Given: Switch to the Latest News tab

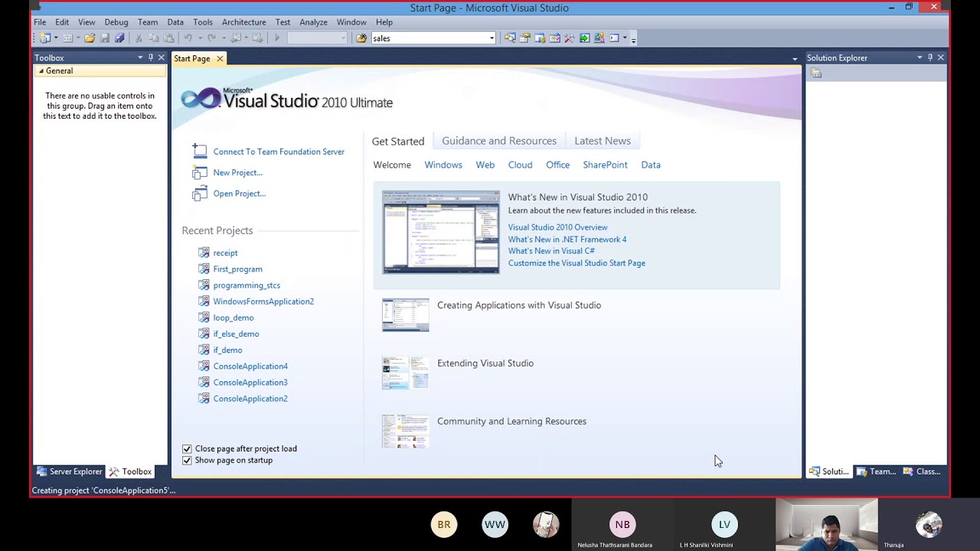Looking at the screenshot, I should click(603, 141).
